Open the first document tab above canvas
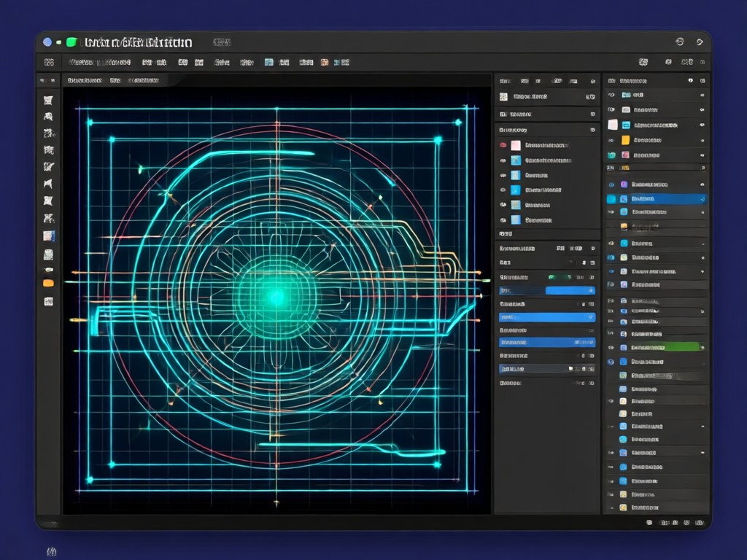The height and width of the screenshot is (560, 747). tap(85, 80)
